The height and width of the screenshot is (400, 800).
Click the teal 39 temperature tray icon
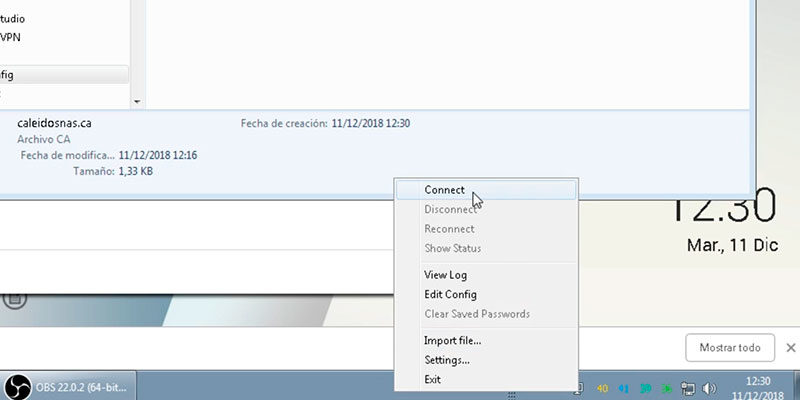tap(645, 388)
